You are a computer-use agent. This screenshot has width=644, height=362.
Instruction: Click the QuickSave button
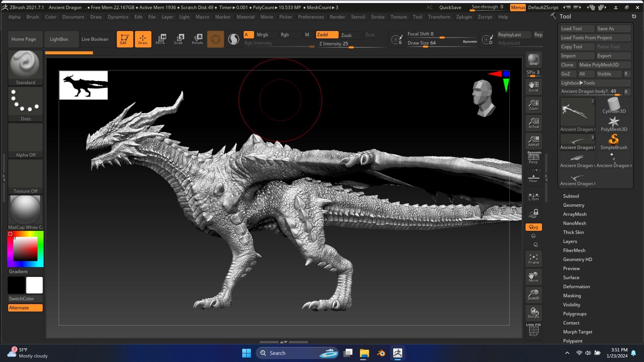[x=450, y=8]
